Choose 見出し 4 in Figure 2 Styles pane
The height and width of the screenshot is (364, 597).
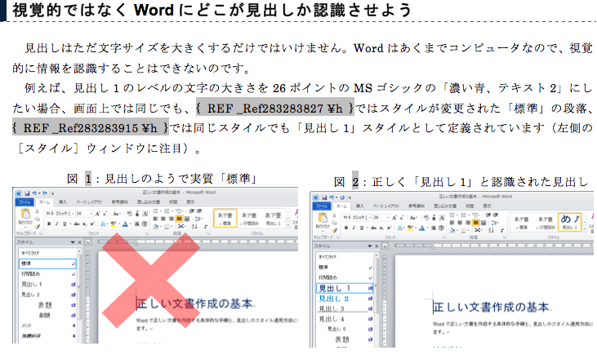(x=345, y=319)
